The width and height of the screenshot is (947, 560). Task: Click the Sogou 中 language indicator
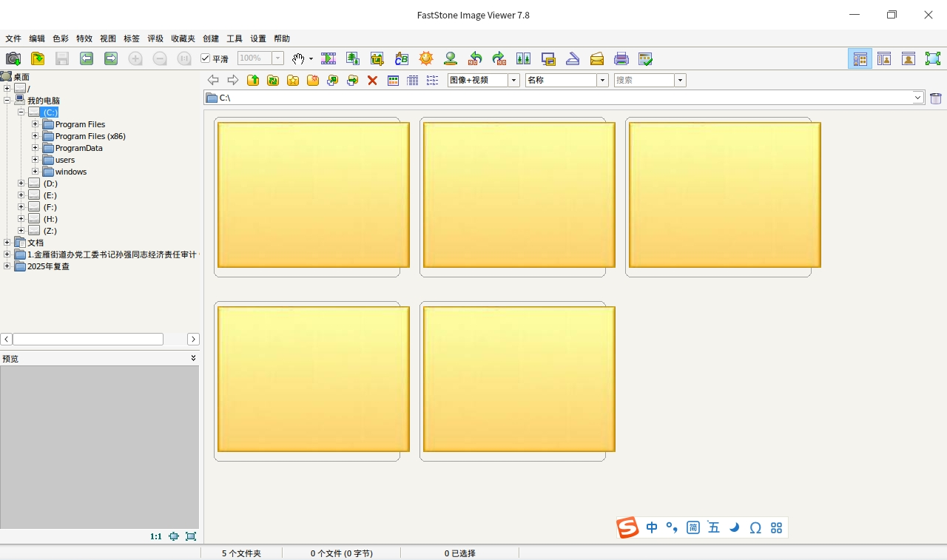point(652,527)
